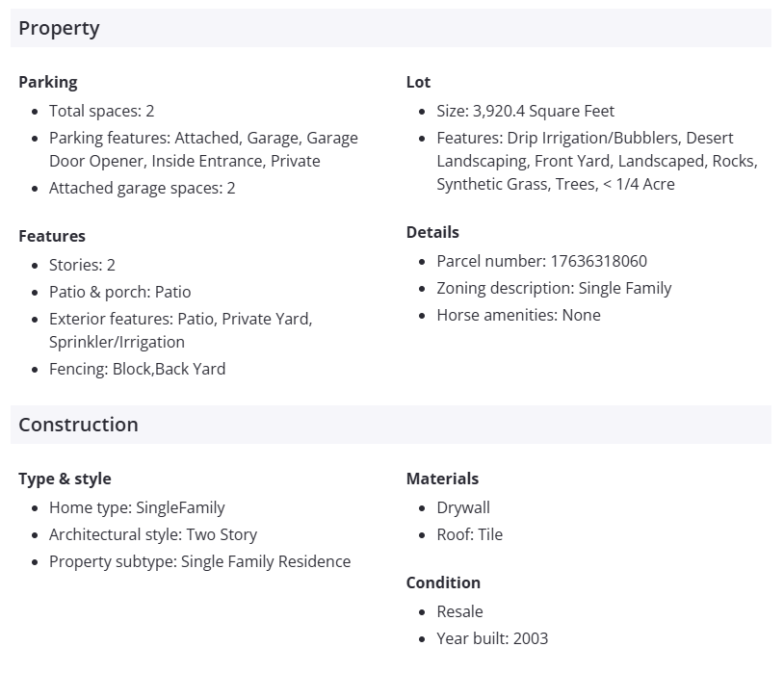
Task: Click the Parcel number 17636318060
Action: pos(541,261)
